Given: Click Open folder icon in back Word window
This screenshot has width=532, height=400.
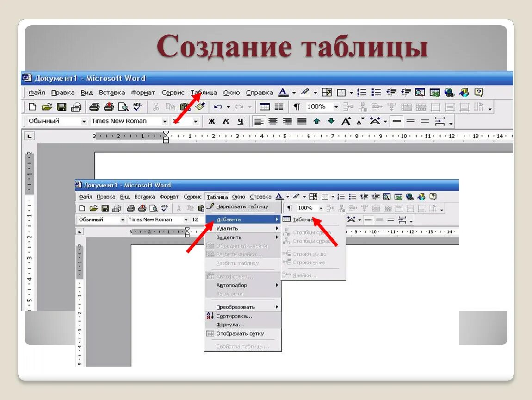Looking at the screenshot, I should pos(47,107).
